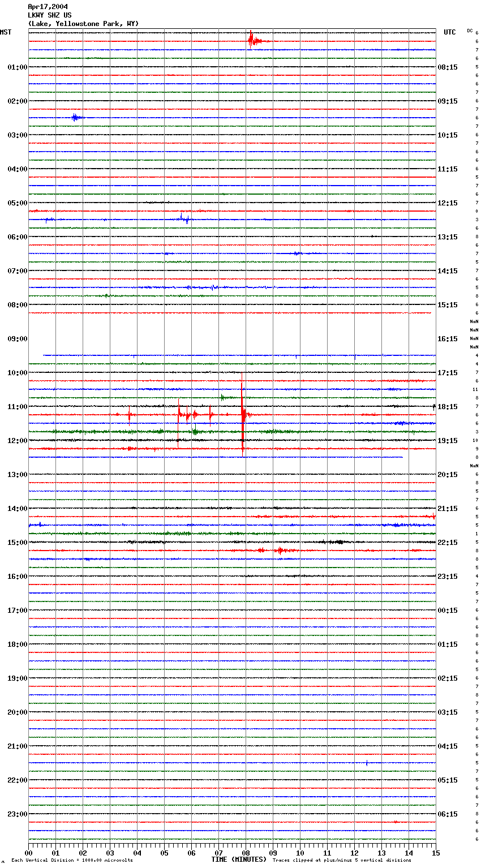Screen dimensions: 481x868
Task: Click the '10' minute label on the bottom axis
Action: 300,853
